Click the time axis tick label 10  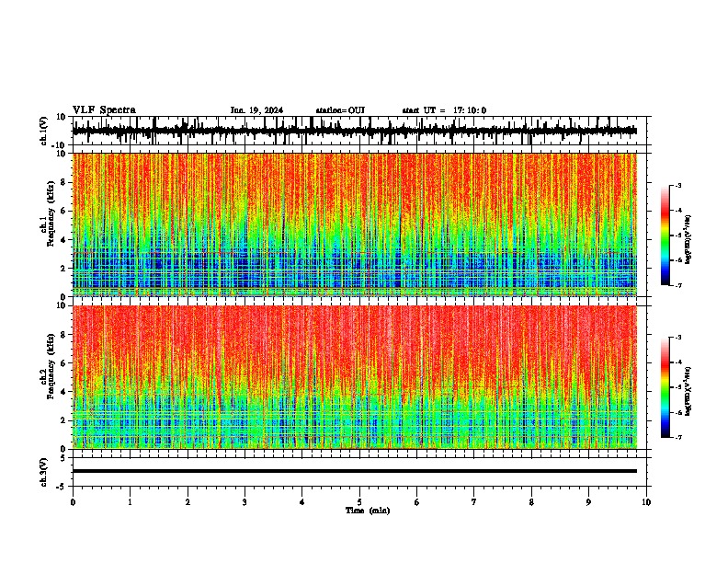click(x=646, y=502)
